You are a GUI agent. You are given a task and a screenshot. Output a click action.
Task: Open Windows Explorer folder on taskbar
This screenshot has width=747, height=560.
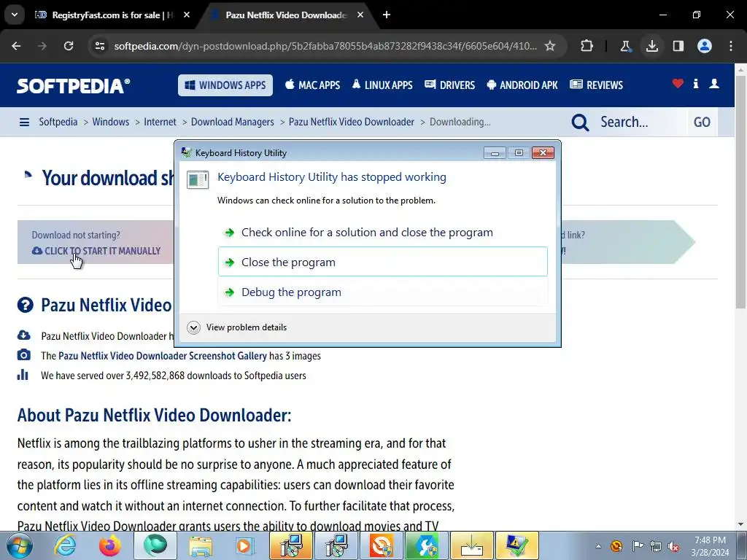click(x=201, y=545)
